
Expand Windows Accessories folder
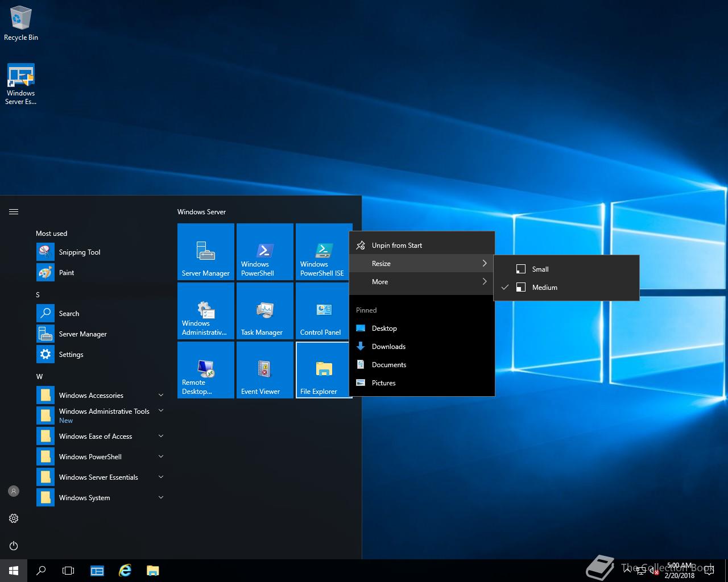pyautogui.click(x=101, y=396)
